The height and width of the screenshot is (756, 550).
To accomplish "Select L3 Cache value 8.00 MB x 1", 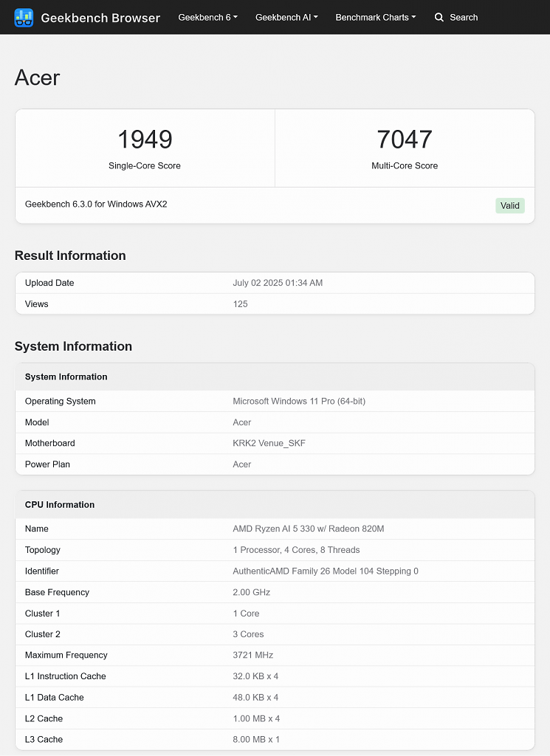I will (x=256, y=740).
